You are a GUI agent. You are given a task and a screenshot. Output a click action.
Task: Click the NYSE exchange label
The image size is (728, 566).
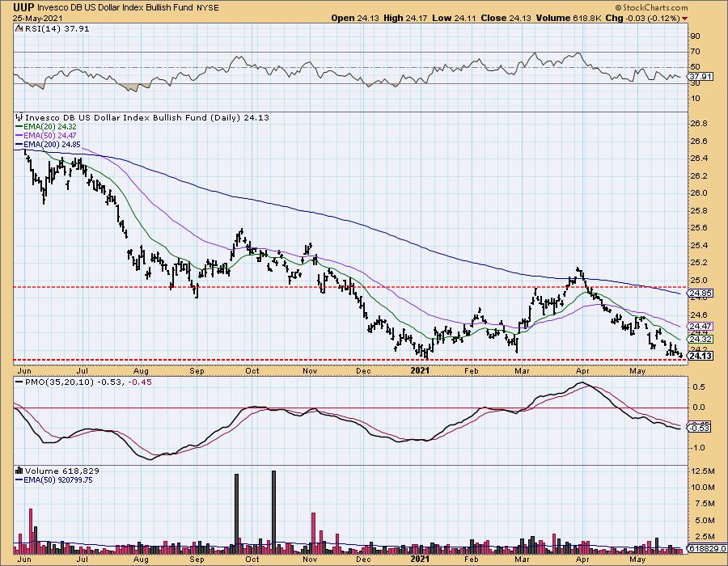(208, 8)
